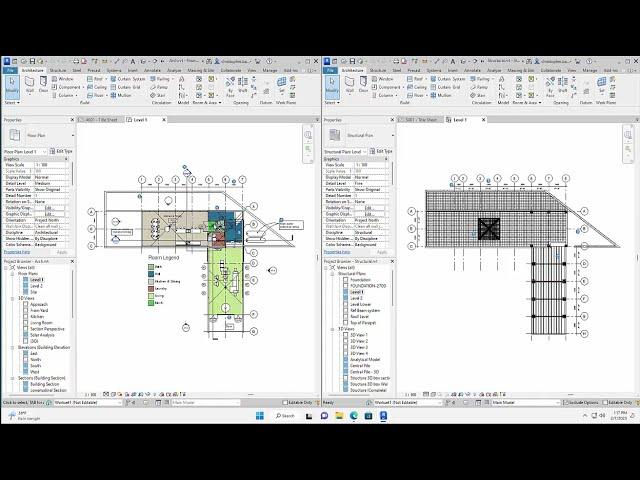Image resolution: width=640 pixels, height=480 pixels.
Task: Click Visibility/Graphics Edit button left panel
Action: coord(50,208)
